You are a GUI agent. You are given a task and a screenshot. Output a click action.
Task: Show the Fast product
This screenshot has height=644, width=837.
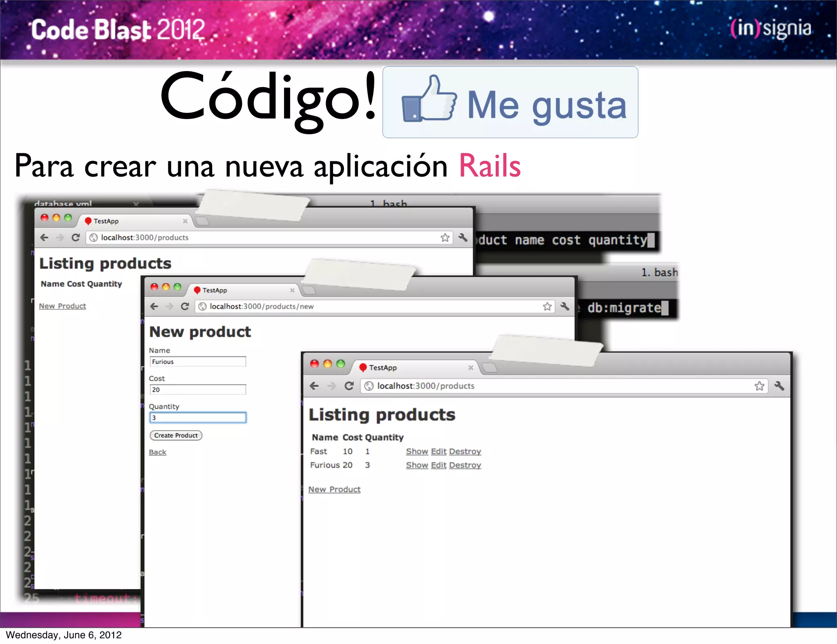417,451
